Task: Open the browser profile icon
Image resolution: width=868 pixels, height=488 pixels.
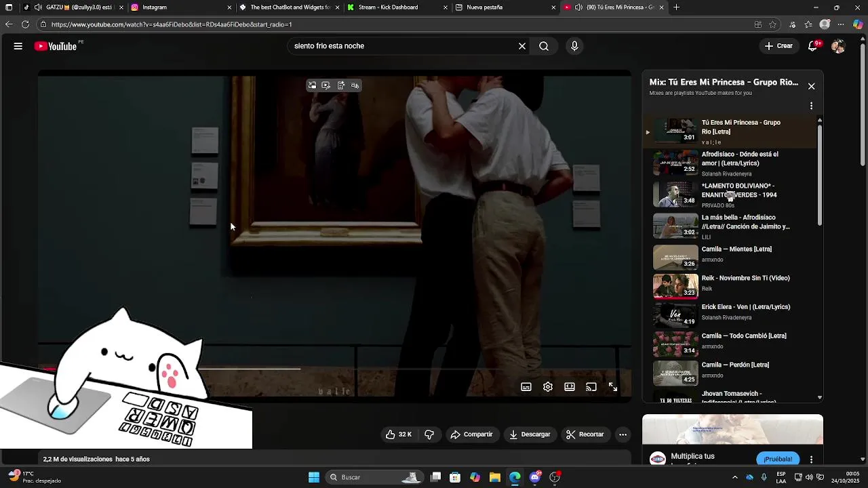Action: pos(825,24)
